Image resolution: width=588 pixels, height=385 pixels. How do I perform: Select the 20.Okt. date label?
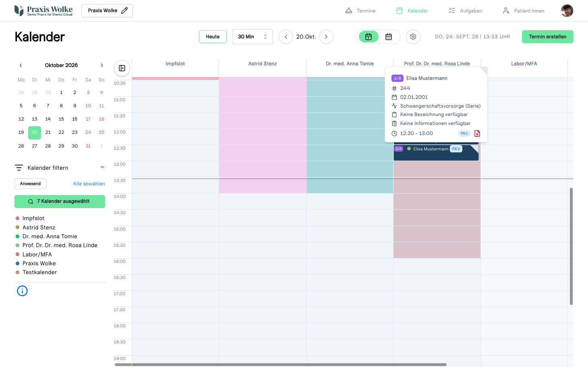(306, 37)
